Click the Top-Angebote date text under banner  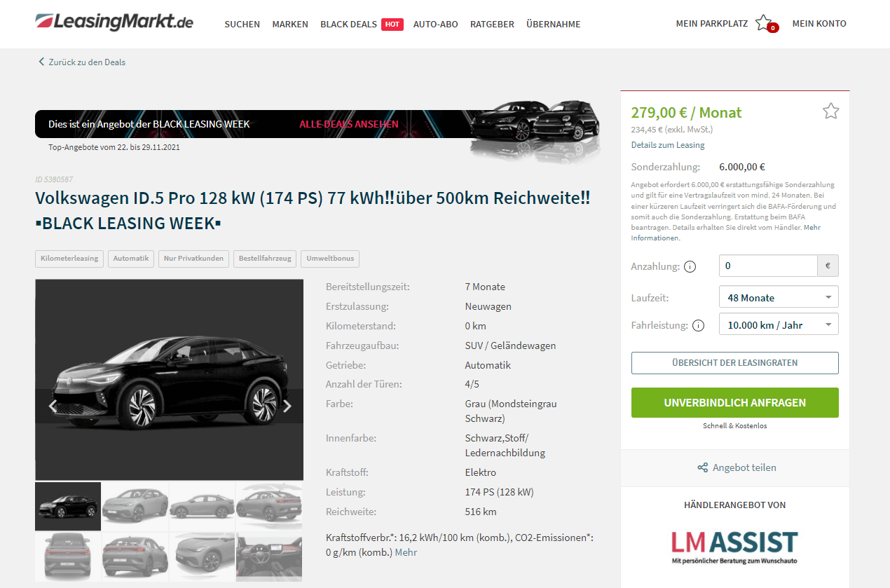point(114,147)
